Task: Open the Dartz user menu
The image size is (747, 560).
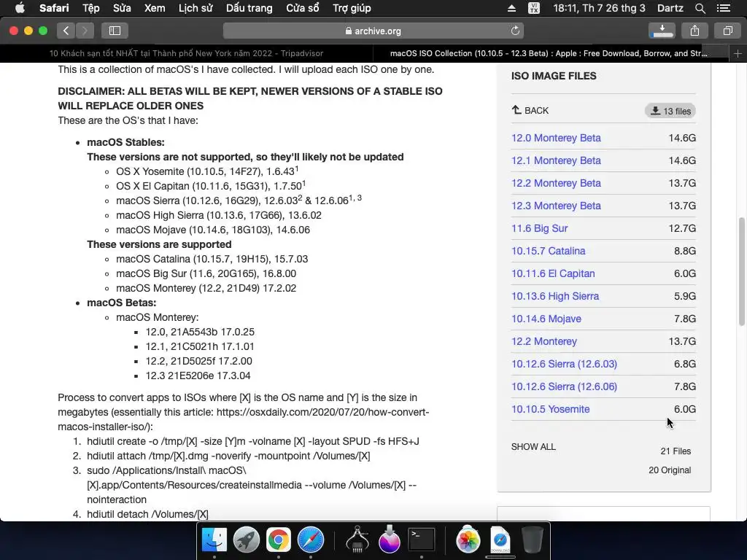Action: pos(670,8)
